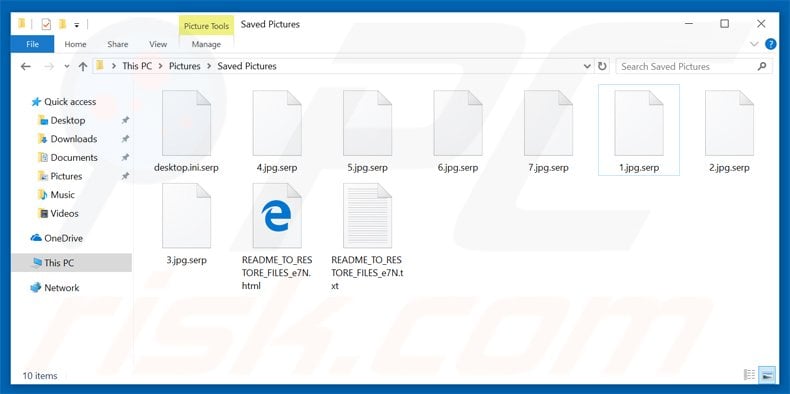Viewport: 790px width, 394px height.
Task: Select This PC in the navigation pane
Action: tap(71, 263)
